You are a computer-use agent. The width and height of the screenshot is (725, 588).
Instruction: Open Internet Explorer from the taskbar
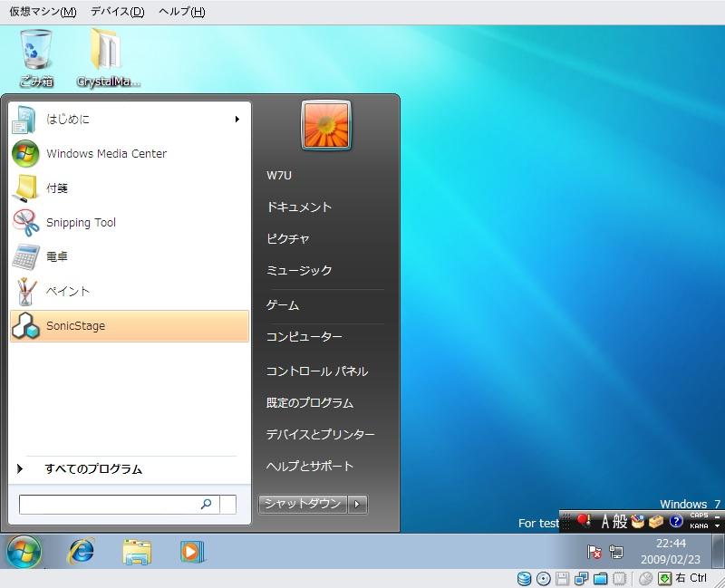[82, 552]
